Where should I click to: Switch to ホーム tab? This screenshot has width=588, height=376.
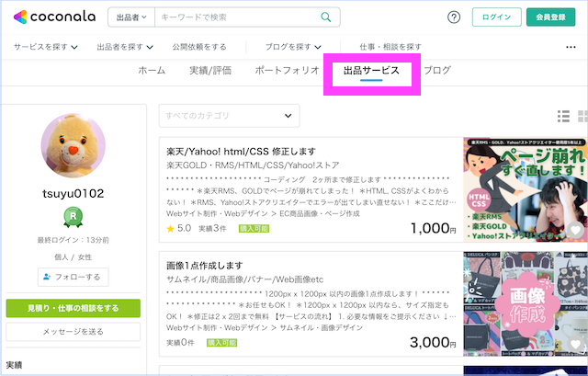[152, 71]
